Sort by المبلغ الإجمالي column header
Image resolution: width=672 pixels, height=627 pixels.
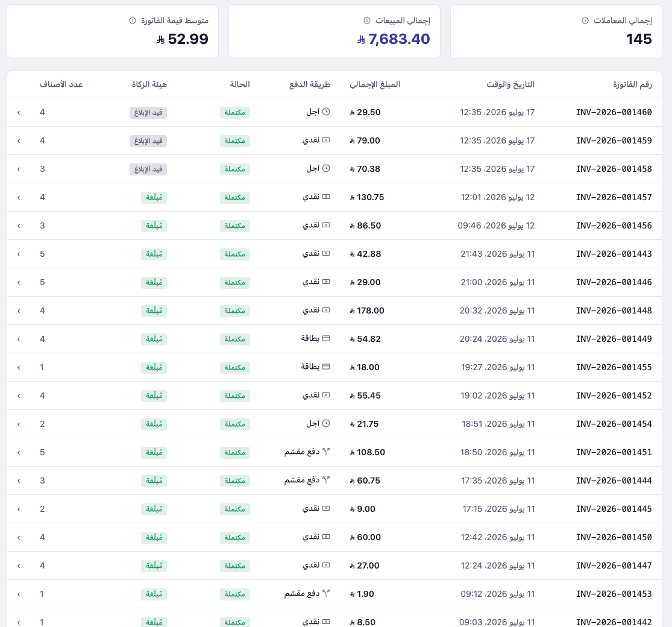[x=375, y=84]
